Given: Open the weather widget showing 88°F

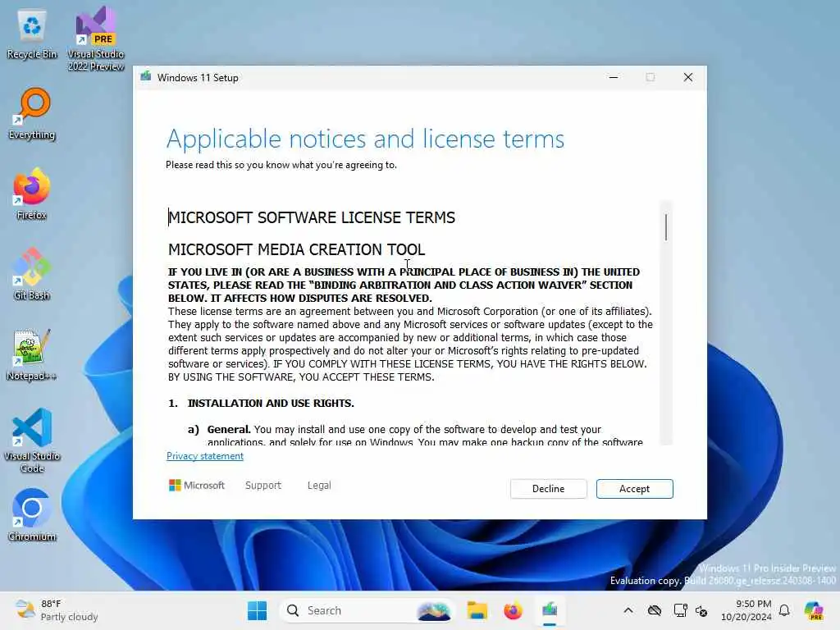Looking at the screenshot, I should click(x=57, y=610).
